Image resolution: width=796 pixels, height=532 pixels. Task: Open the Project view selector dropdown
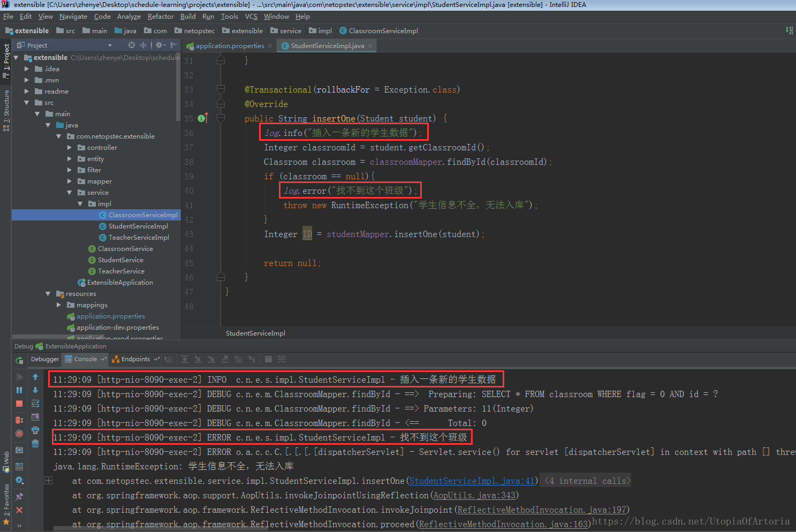pos(110,45)
